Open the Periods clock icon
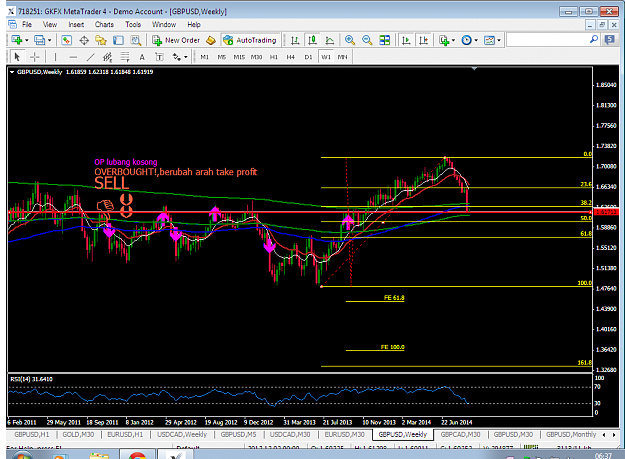The image size is (625, 459). tap(466, 40)
